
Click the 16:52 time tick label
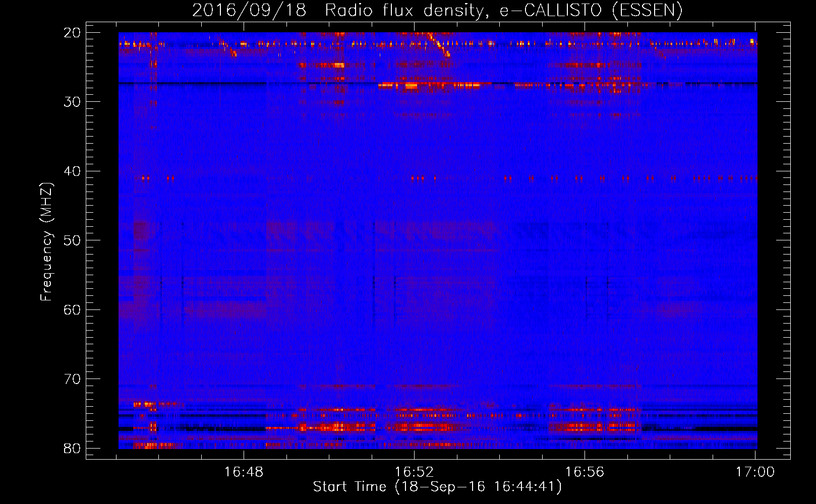[x=414, y=472]
